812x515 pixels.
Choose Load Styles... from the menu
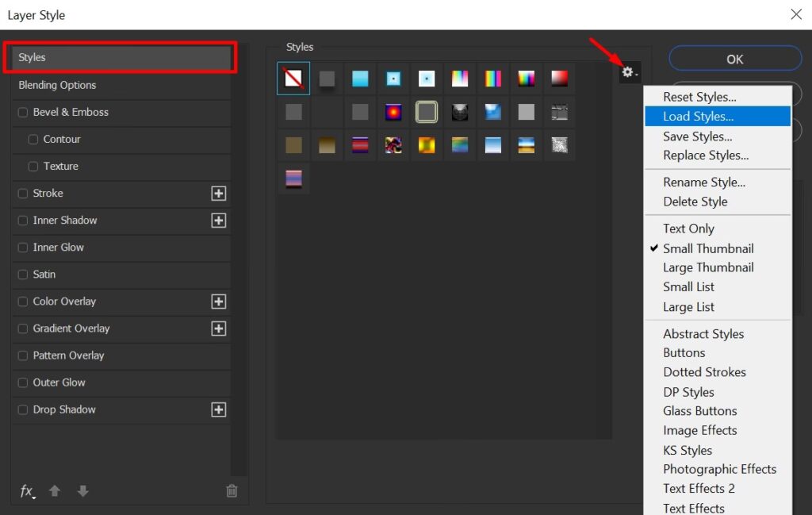[x=698, y=117]
